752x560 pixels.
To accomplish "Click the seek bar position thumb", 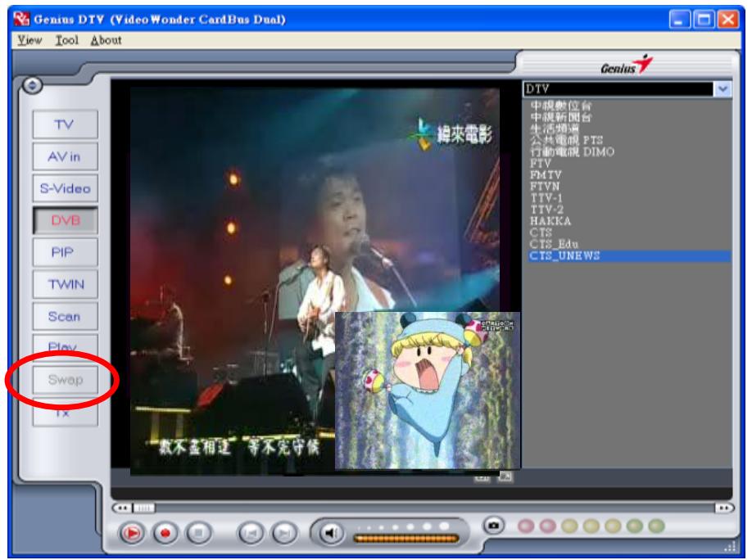I will click(143, 508).
